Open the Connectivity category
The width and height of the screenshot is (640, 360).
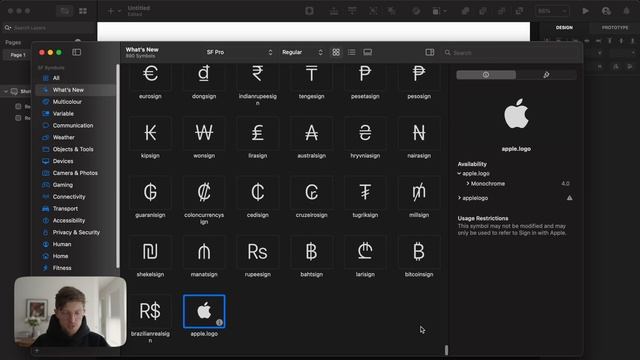click(76, 196)
